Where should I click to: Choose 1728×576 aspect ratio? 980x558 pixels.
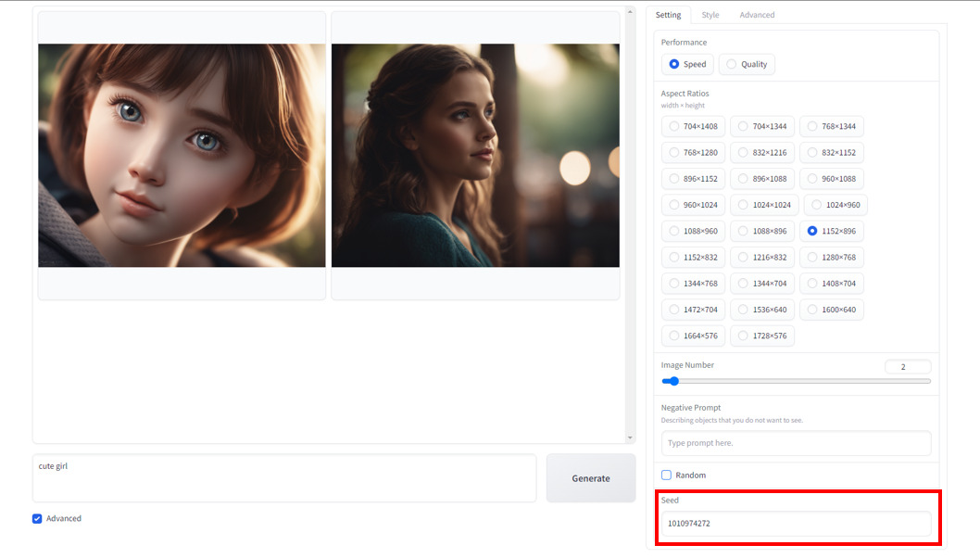tap(762, 336)
